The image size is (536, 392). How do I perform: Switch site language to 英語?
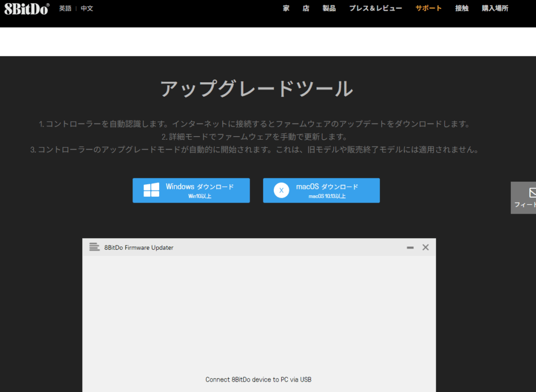coord(65,8)
